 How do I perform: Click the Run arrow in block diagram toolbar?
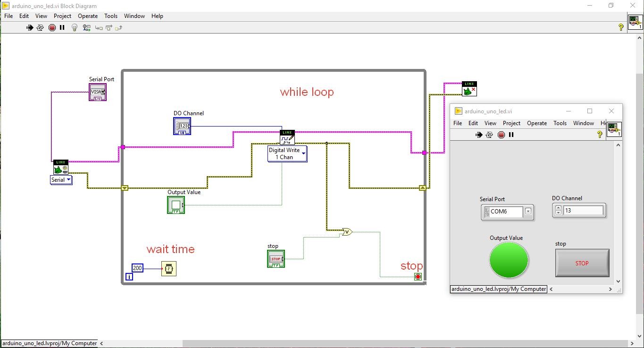(x=29, y=28)
